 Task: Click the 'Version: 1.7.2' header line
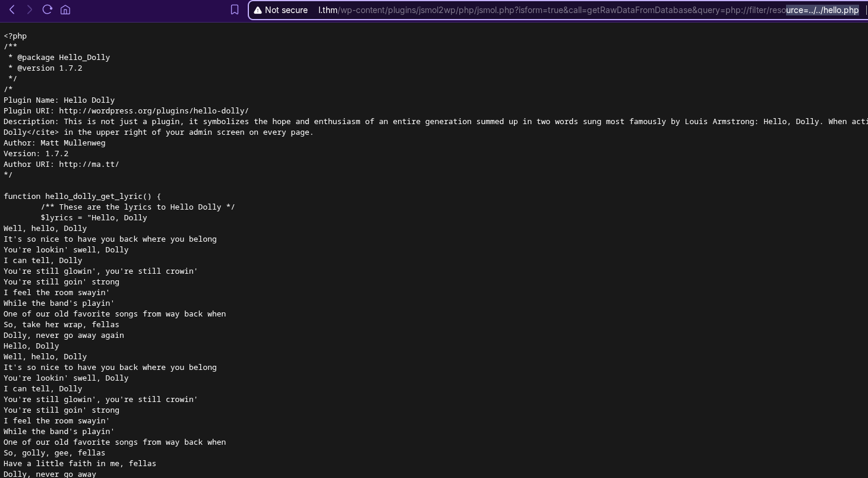pyautogui.click(x=36, y=154)
